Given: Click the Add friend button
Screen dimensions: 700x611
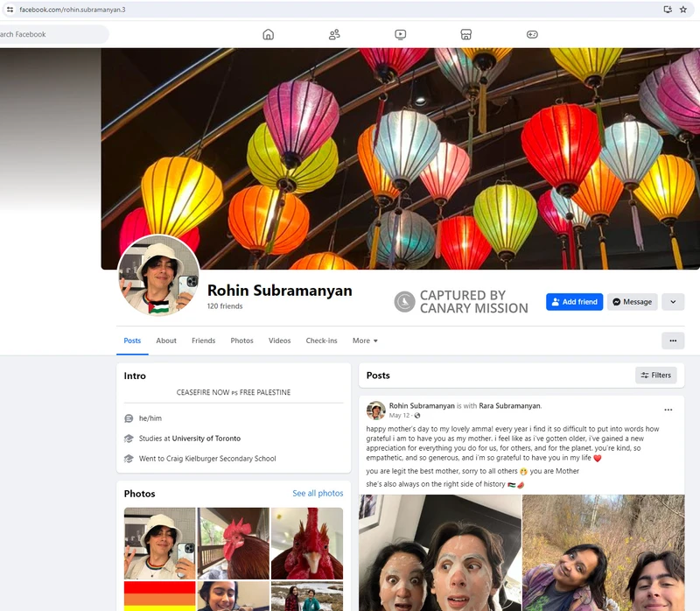Looking at the screenshot, I should pyautogui.click(x=575, y=302).
